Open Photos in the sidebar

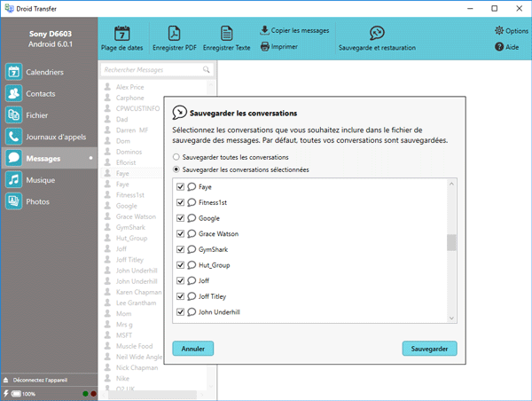click(49, 201)
